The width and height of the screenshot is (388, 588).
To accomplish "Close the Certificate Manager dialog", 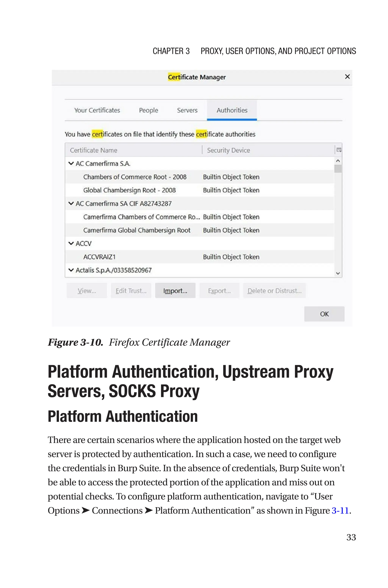I will (347, 77).
